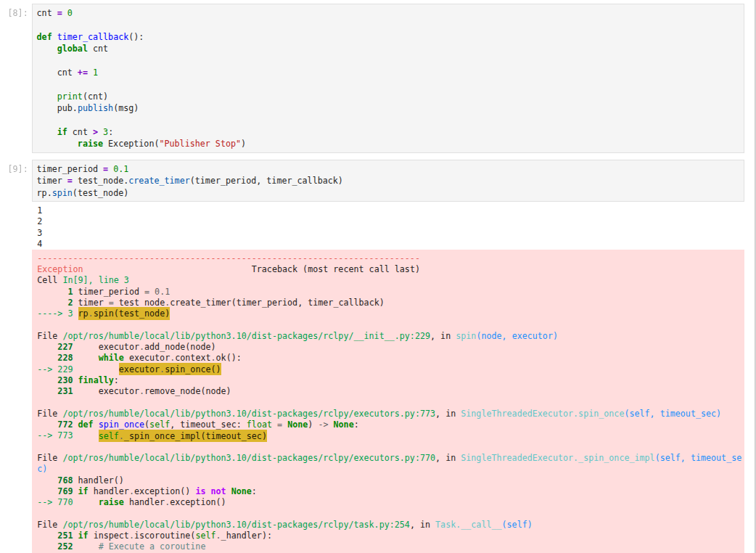Click 'if handler.exception() is not None:' line
Image resolution: width=756 pixels, height=553 pixels.
coord(168,491)
